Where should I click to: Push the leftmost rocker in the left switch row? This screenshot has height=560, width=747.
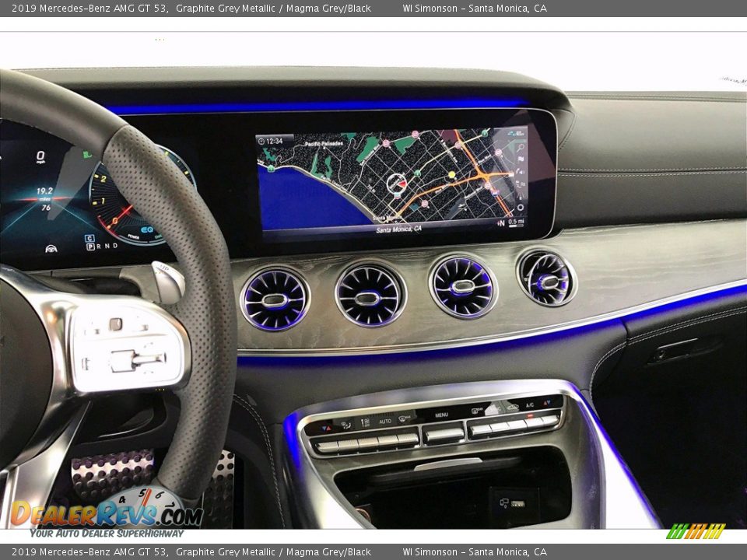click(x=328, y=446)
